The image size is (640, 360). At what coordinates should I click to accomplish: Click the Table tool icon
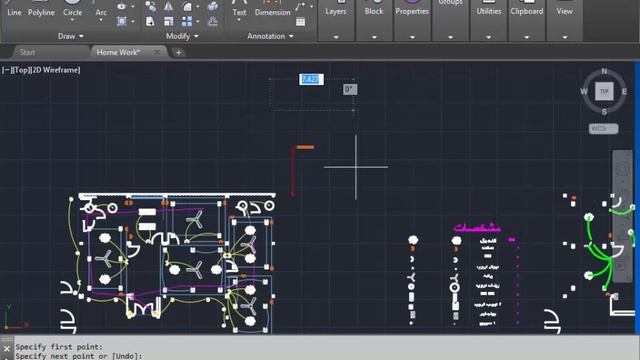[x=300, y=22]
